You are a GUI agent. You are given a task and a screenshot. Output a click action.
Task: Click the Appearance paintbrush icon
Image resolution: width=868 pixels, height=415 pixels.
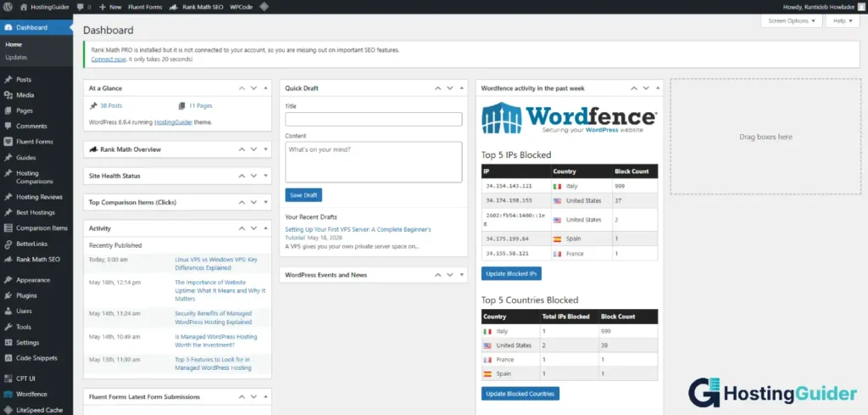(x=8, y=280)
